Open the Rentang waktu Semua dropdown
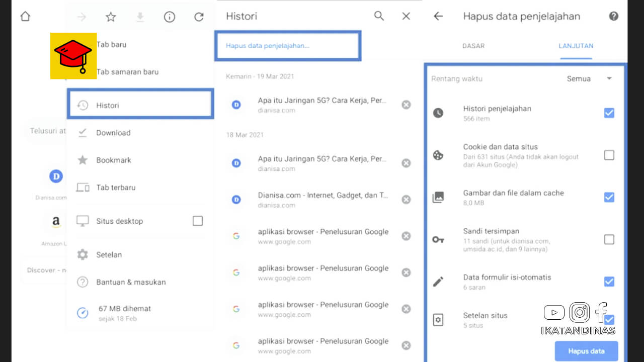Image resolution: width=644 pixels, height=362 pixels. pos(590,79)
